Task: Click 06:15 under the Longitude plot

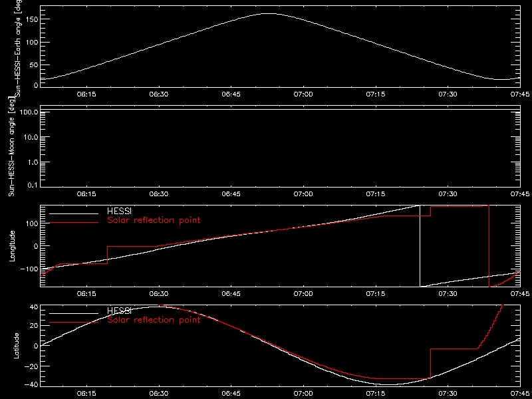Action: (86, 293)
